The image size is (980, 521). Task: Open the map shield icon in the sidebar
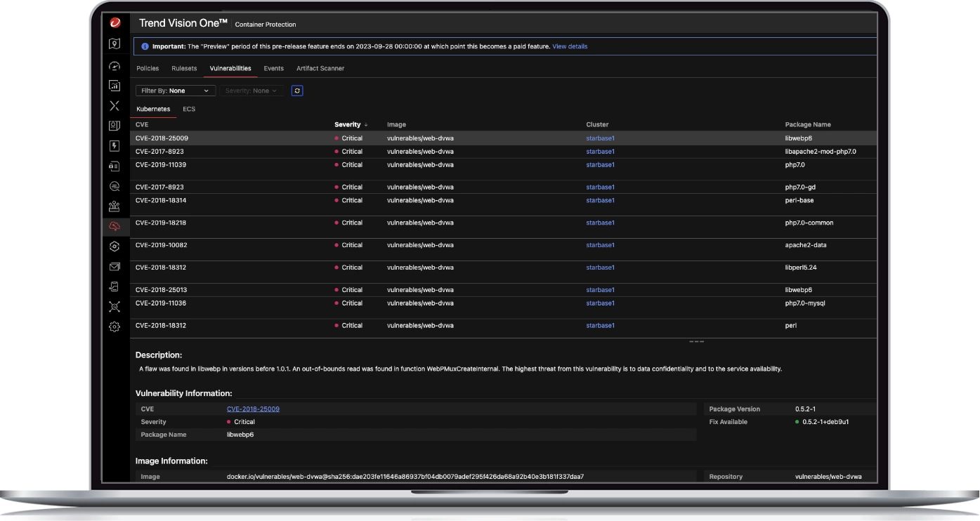(115, 44)
